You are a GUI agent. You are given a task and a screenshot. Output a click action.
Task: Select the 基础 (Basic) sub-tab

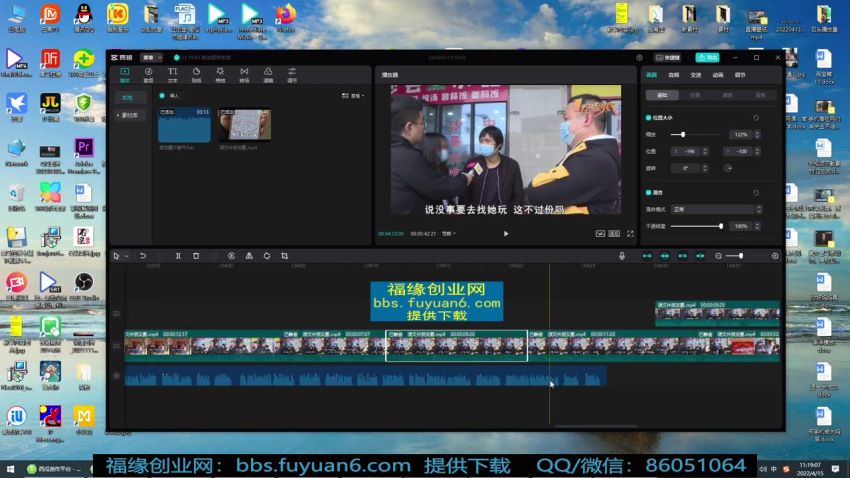coord(662,95)
